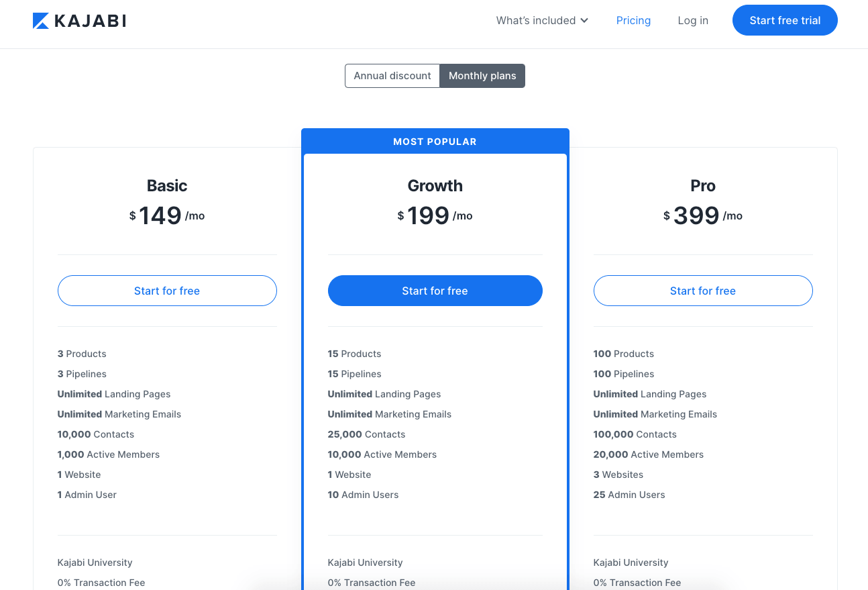Switch to Annual discount pricing
Screen dimensions: 868x590
(x=392, y=76)
